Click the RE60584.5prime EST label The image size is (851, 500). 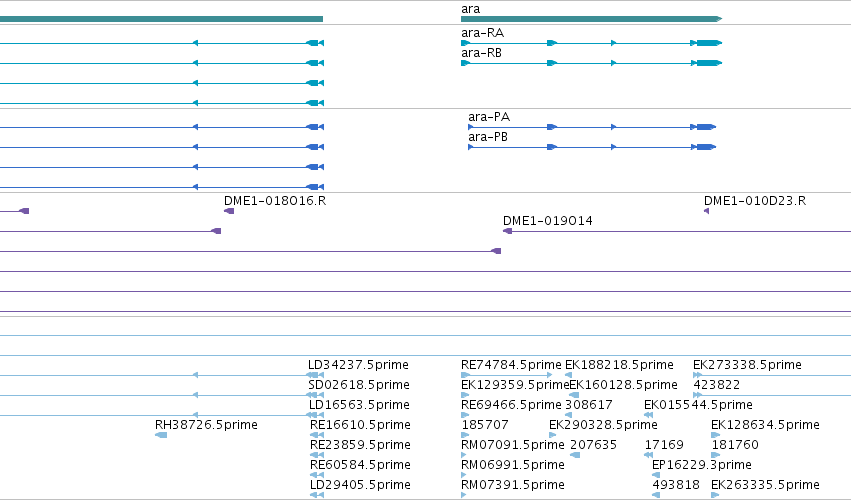360,465
